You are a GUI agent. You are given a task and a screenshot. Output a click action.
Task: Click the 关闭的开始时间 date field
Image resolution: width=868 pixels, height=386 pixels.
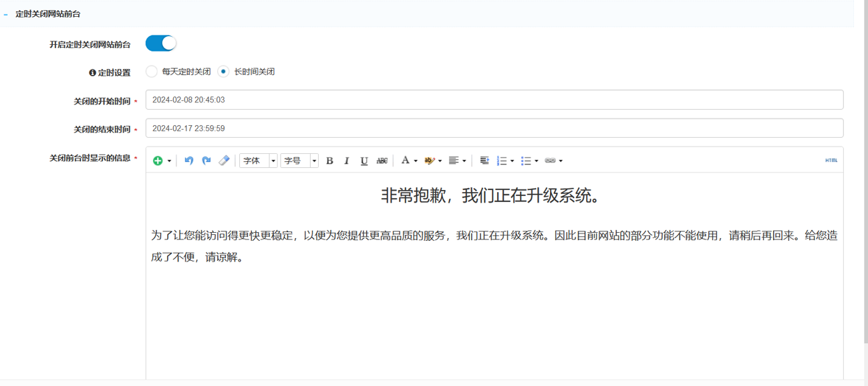point(494,100)
